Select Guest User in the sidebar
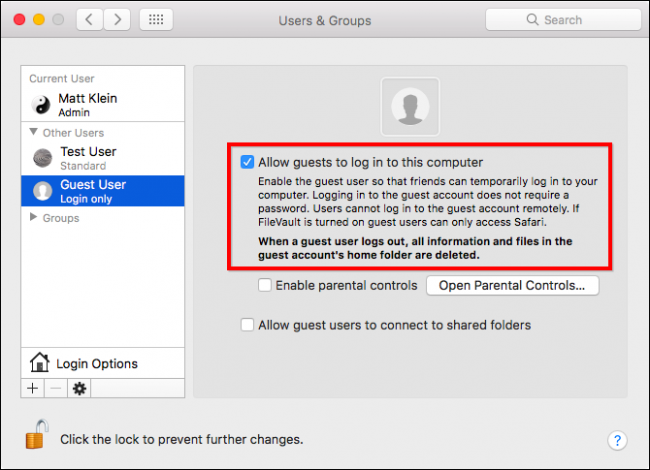The image size is (650, 470). pyautogui.click(x=103, y=191)
